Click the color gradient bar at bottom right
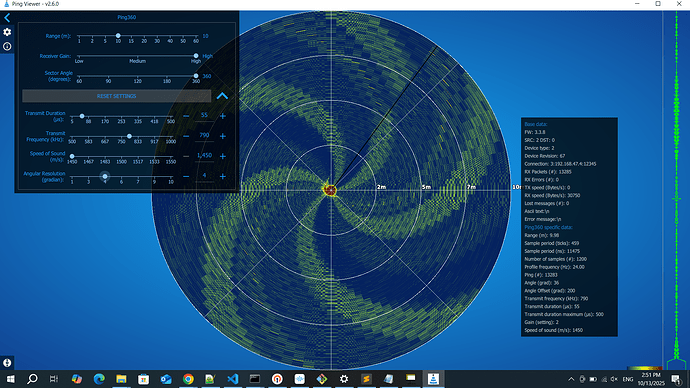The image size is (690, 388). click(645, 368)
